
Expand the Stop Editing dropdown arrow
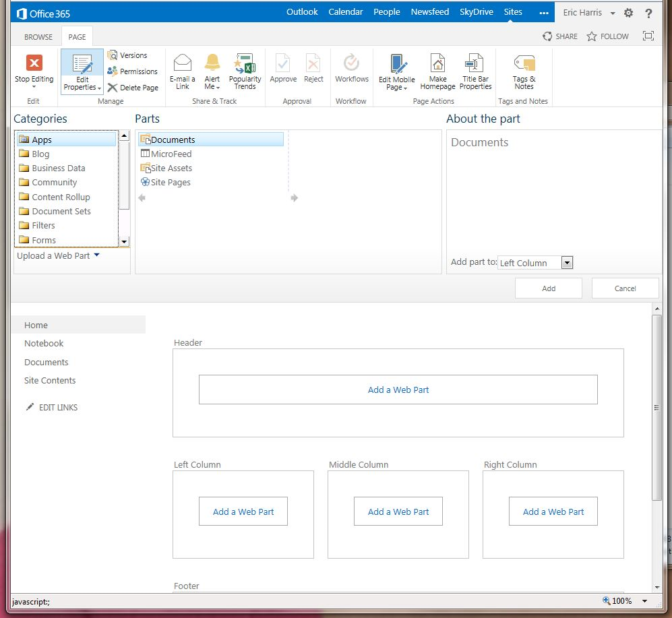tap(34, 87)
